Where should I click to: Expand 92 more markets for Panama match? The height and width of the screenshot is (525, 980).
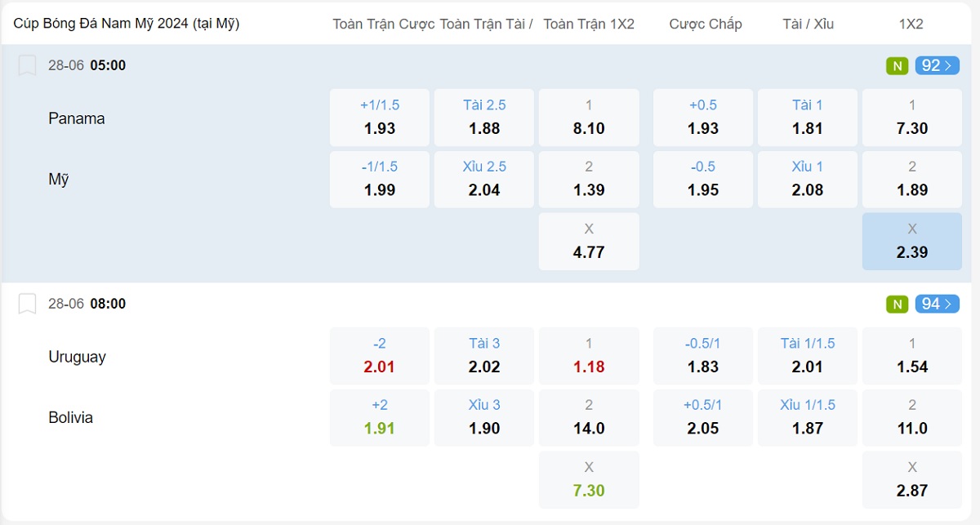[937, 66]
